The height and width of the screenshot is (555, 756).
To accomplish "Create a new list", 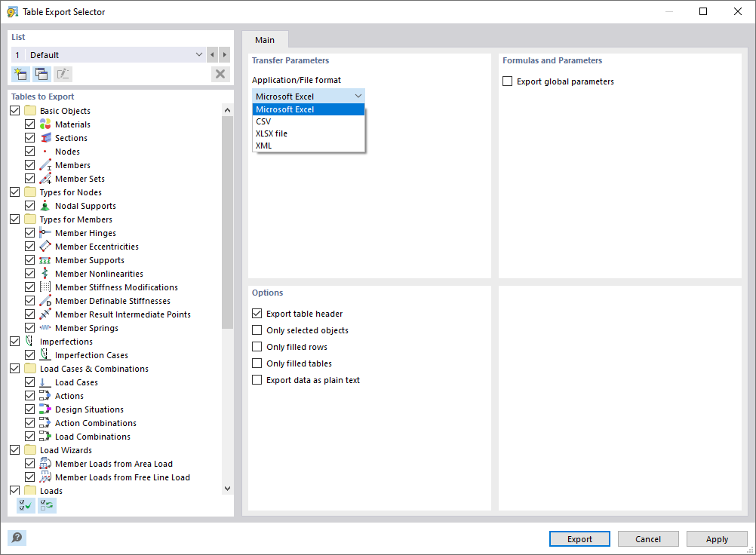I will 20,73.
